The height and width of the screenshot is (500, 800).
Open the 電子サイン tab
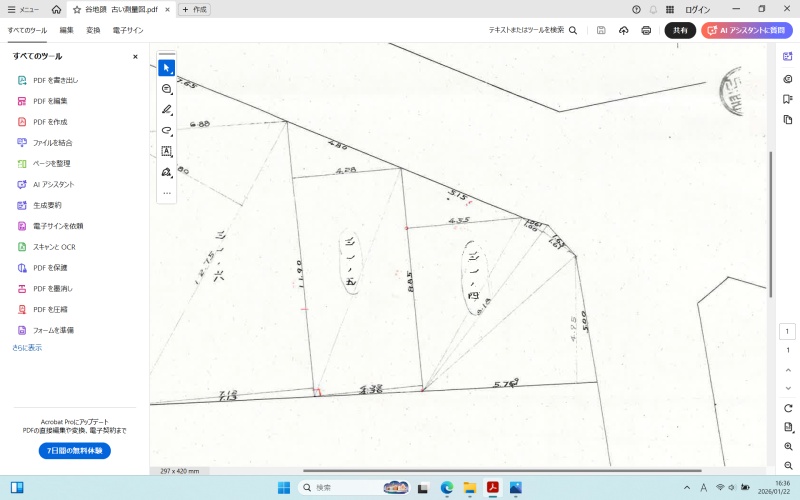(x=128, y=30)
